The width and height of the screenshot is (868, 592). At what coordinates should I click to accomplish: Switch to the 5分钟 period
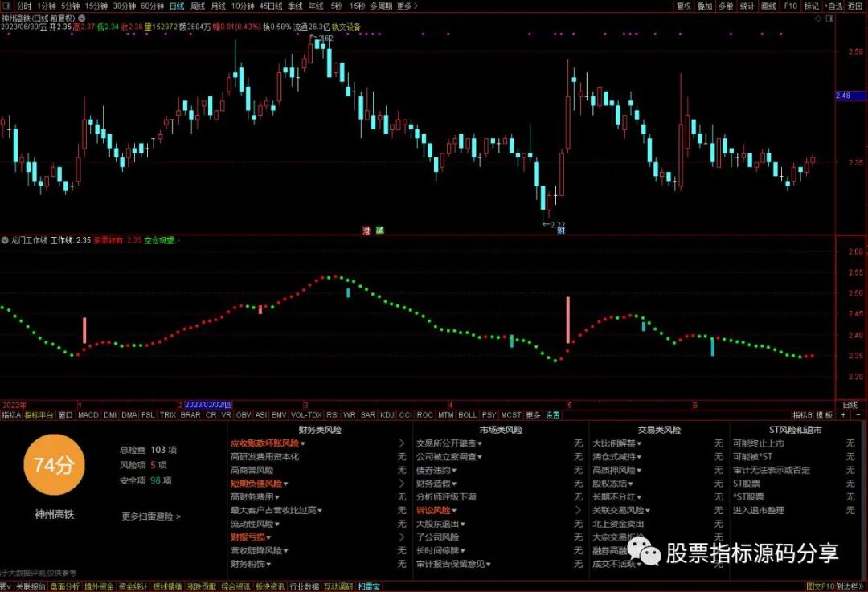(x=70, y=6)
